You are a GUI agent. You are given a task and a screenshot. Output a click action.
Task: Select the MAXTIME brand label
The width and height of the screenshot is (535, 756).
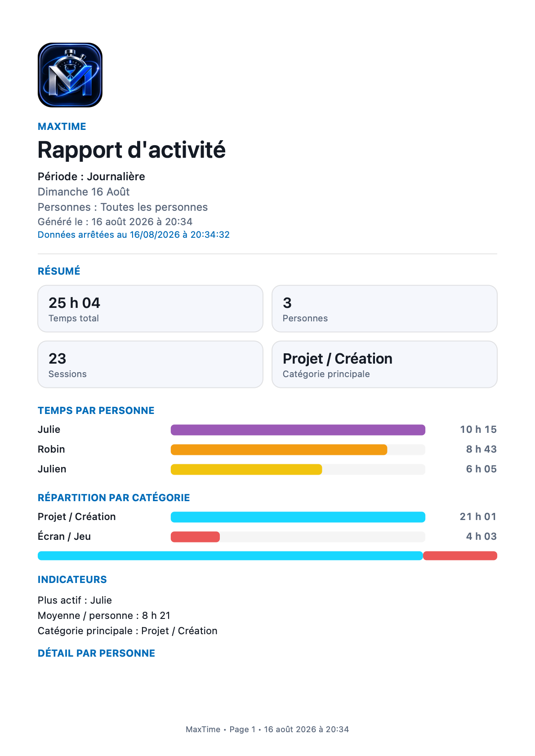point(62,127)
